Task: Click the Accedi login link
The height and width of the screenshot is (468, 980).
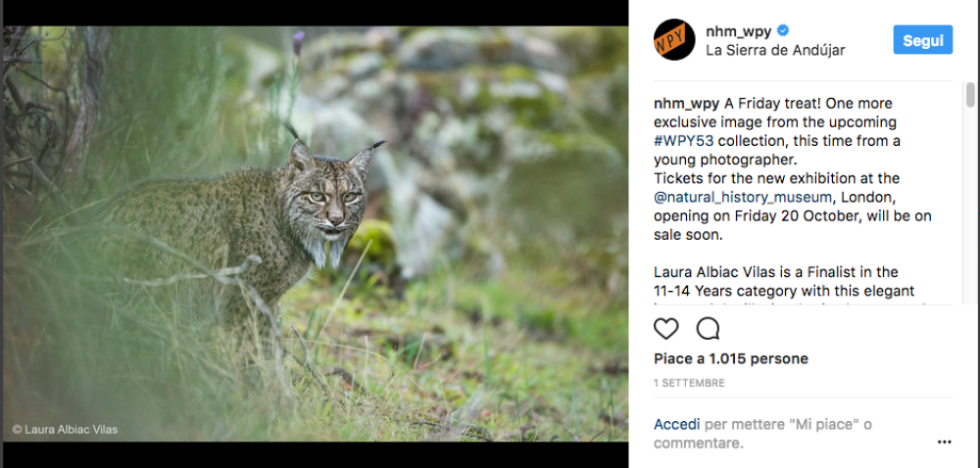Action: click(x=677, y=425)
